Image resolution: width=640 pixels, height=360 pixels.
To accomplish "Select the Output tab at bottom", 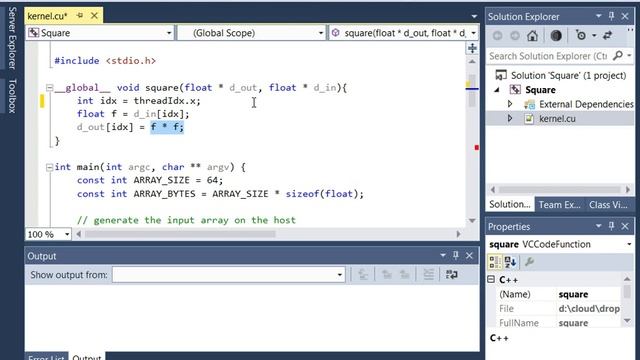I will click(87, 357).
